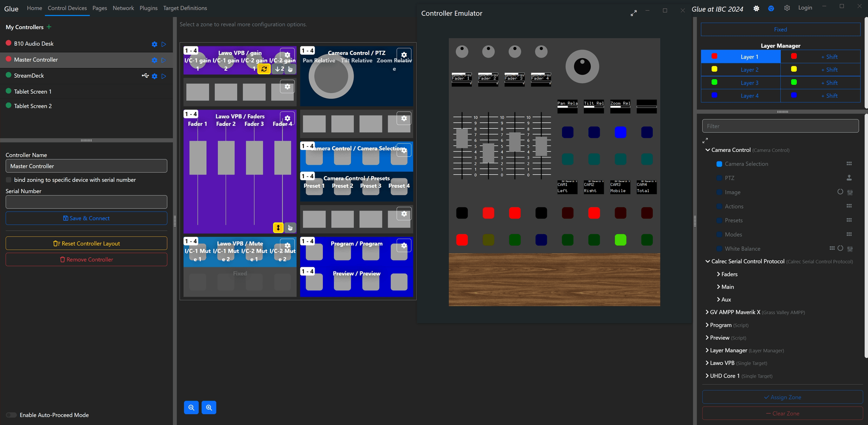Image resolution: width=868 pixels, height=425 pixels.
Task: Click the USB icon next to StreamDeck
Action: 145,75
